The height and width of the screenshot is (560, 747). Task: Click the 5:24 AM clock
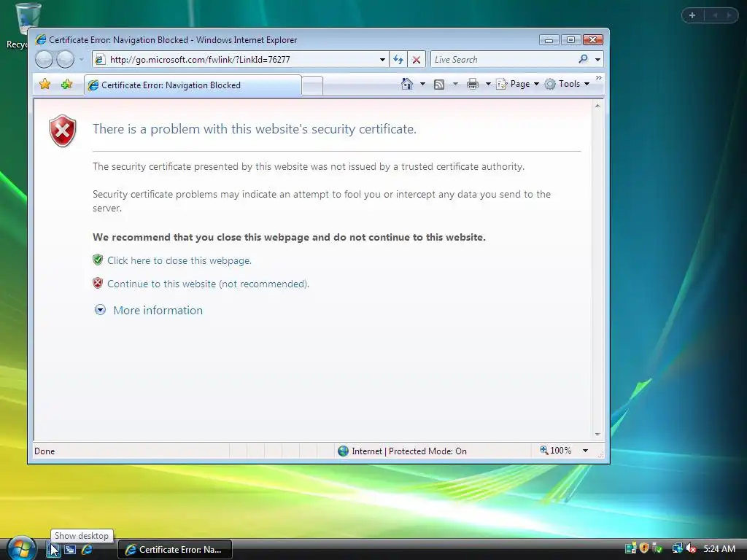(719, 549)
